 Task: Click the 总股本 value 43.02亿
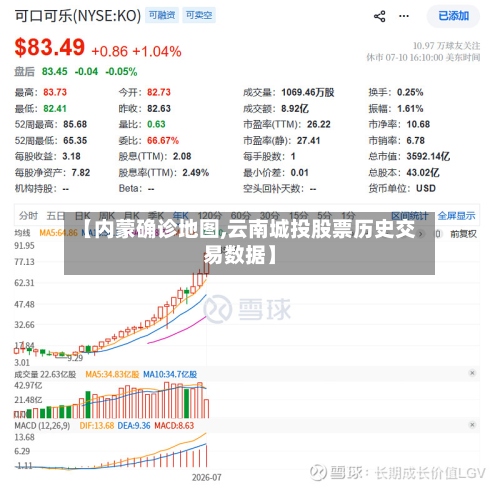click(x=423, y=173)
